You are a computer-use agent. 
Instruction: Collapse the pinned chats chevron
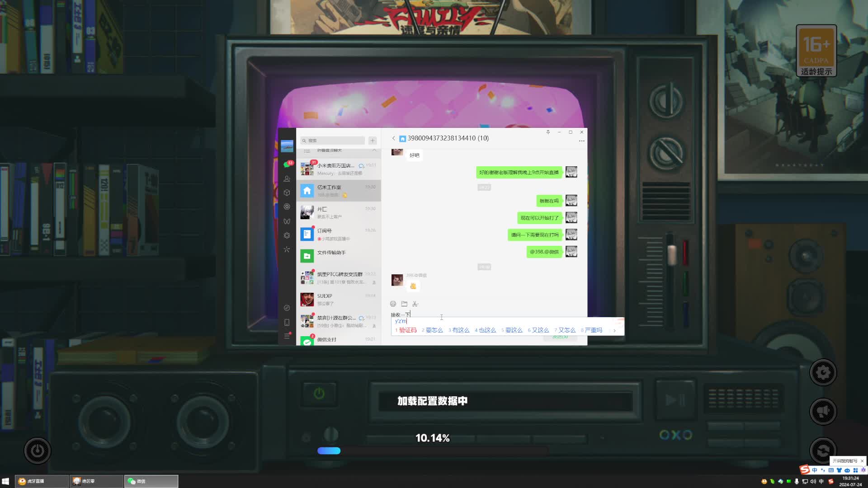(374, 150)
